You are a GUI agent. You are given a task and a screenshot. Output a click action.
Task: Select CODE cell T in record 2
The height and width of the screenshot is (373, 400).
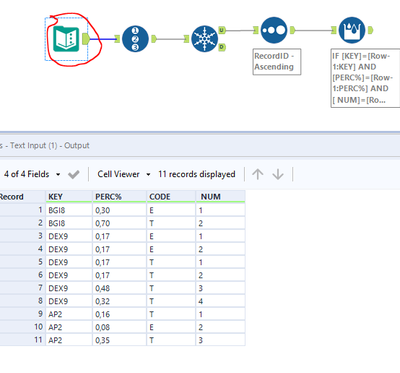coord(171,223)
